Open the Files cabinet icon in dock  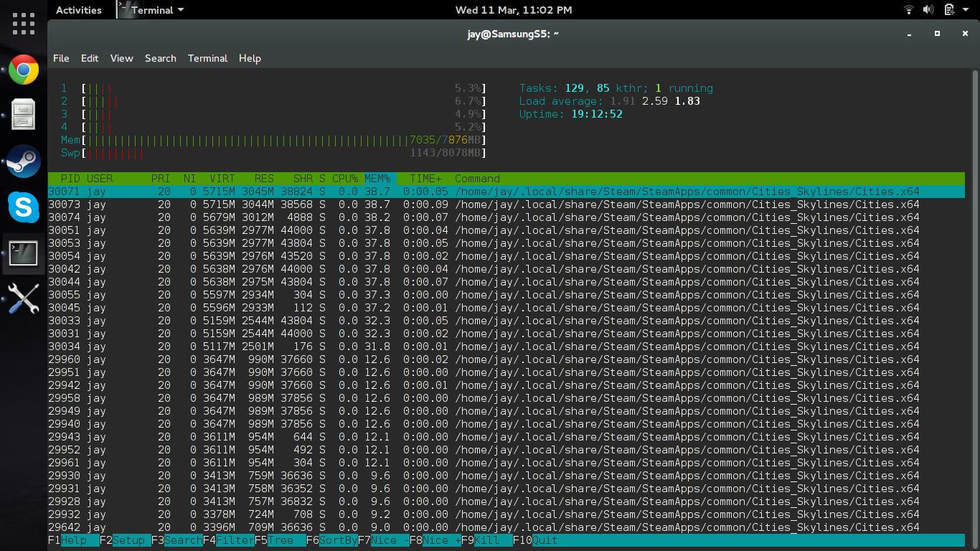click(x=24, y=114)
